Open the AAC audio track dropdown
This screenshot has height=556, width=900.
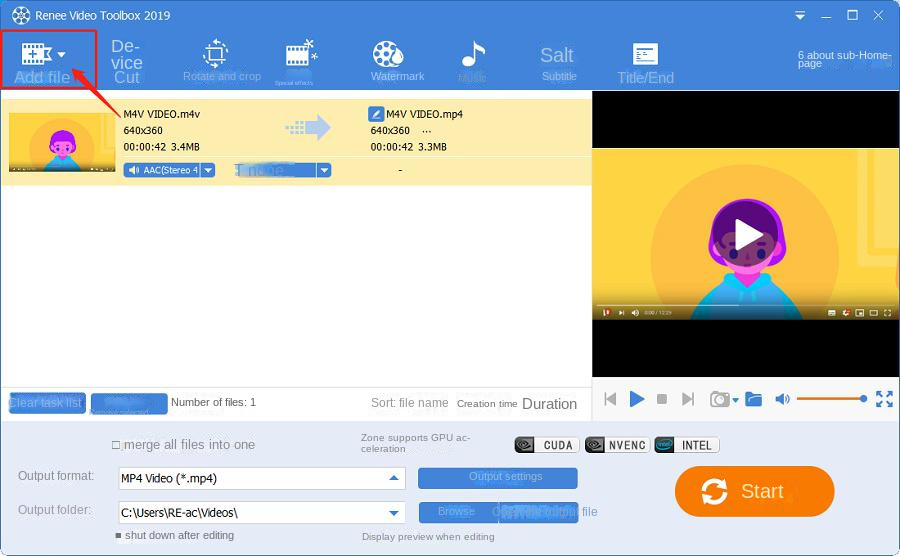click(x=208, y=170)
